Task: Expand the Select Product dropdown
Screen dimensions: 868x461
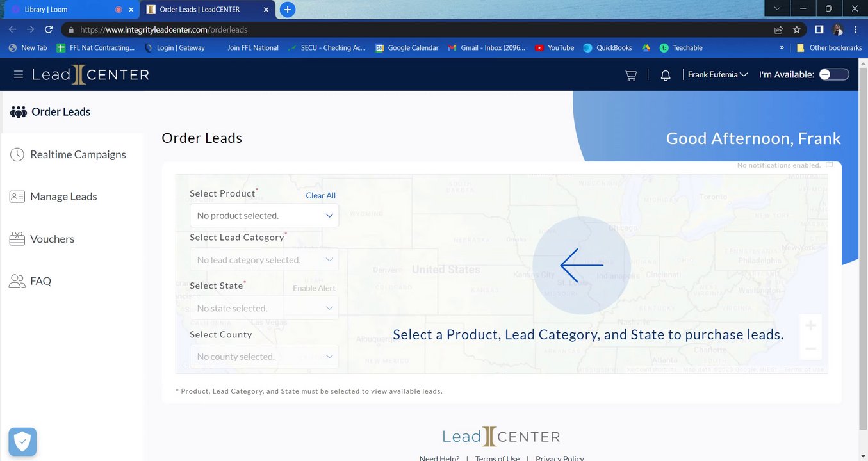Action: 264,216
